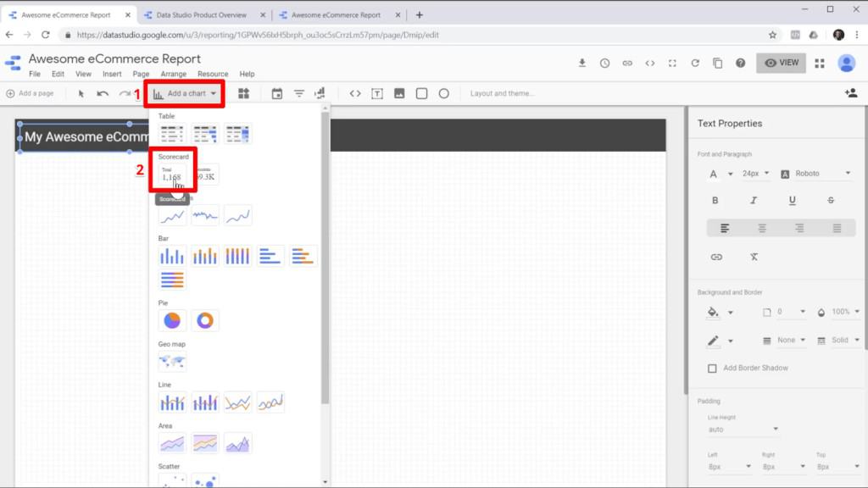Toggle italic text formatting
Image resolution: width=868 pixels, height=488 pixels.
[754, 201]
